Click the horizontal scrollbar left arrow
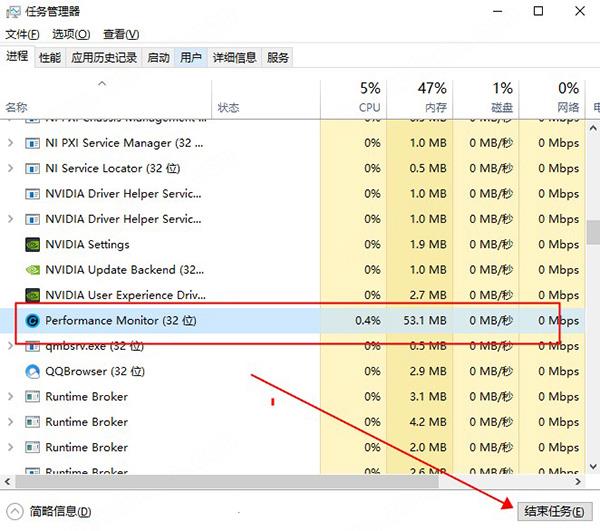This screenshot has height=531, width=600. (x=7, y=482)
